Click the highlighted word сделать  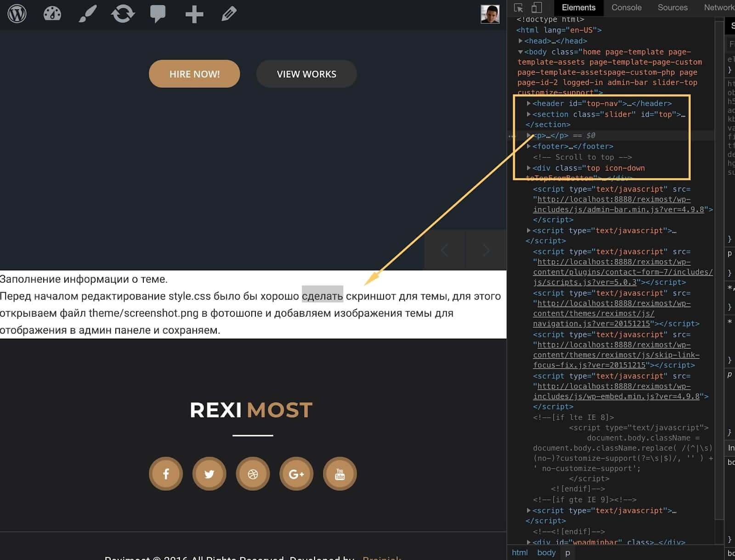[322, 296]
